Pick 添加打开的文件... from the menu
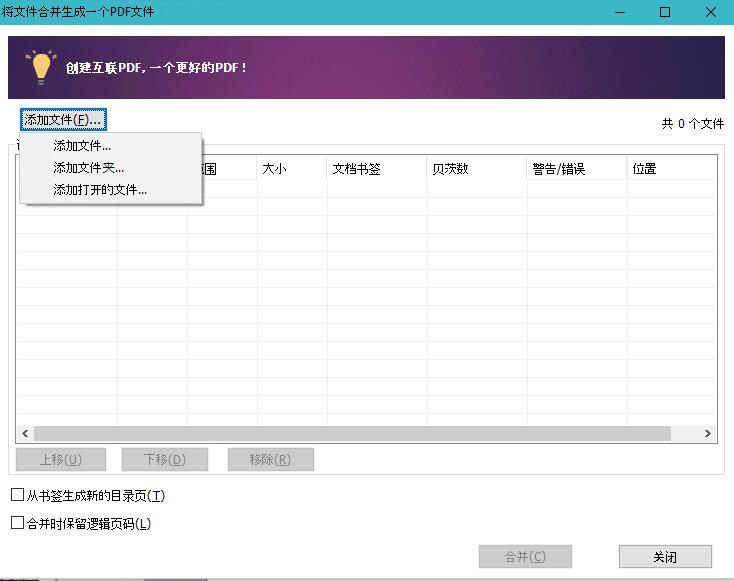The width and height of the screenshot is (734, 581). (100, 189)
